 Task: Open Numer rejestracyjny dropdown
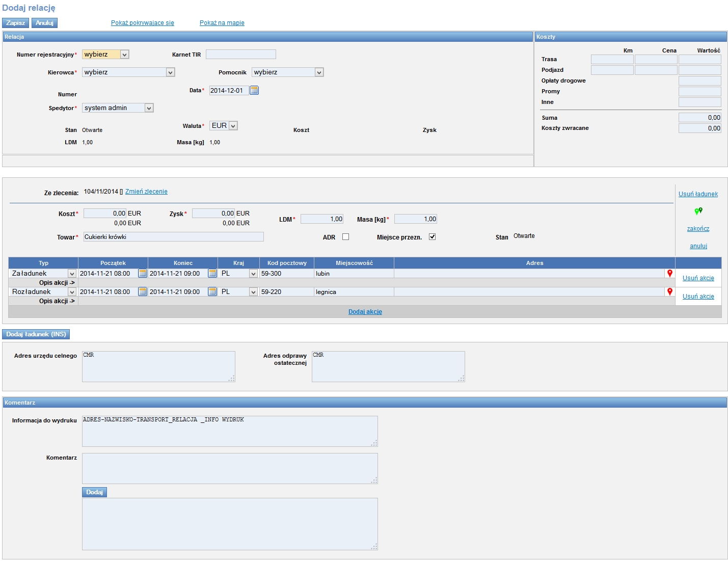105,55
